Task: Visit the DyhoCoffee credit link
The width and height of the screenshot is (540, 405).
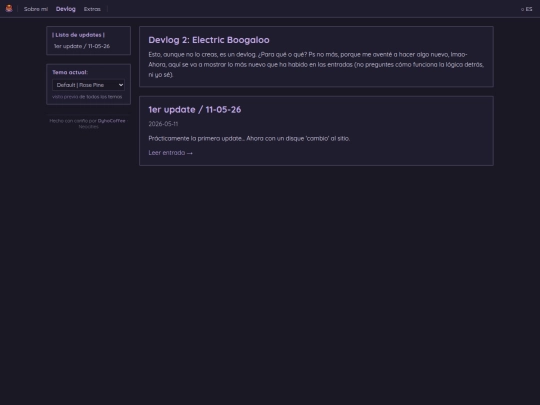Action: click(x=112, y=121)
